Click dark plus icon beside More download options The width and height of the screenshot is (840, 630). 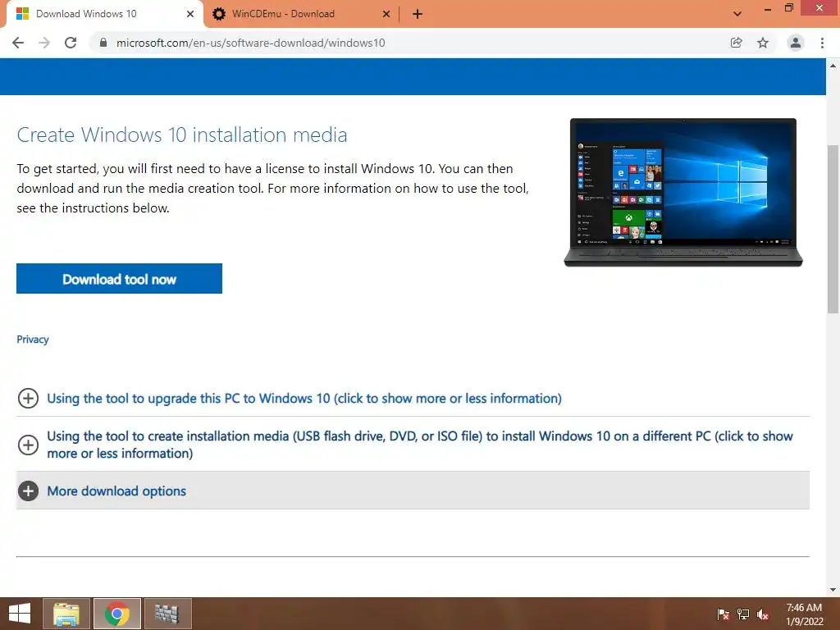(28, 491)
